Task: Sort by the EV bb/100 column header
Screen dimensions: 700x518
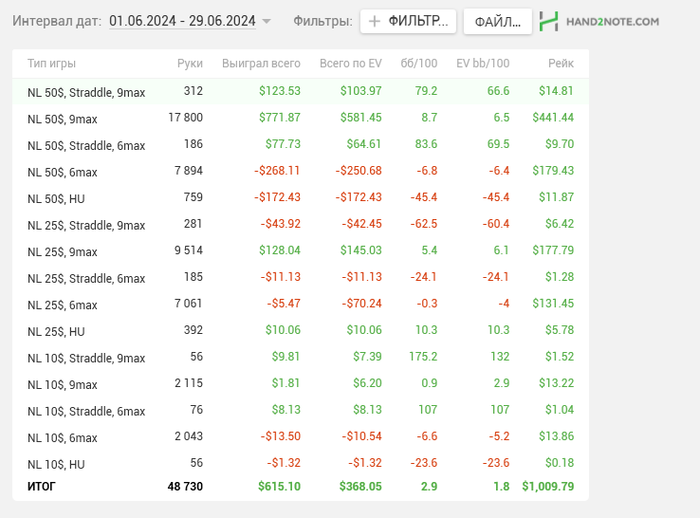Action: pyautogui.click(x=483, y=63)
